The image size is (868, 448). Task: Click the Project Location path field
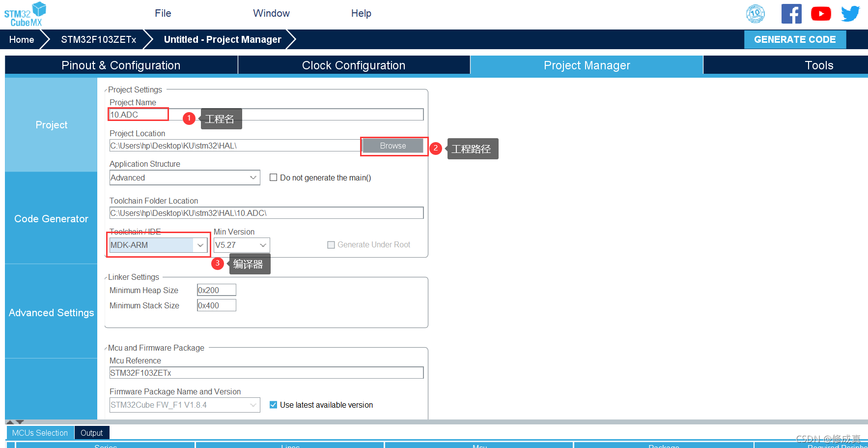point(235,146)
